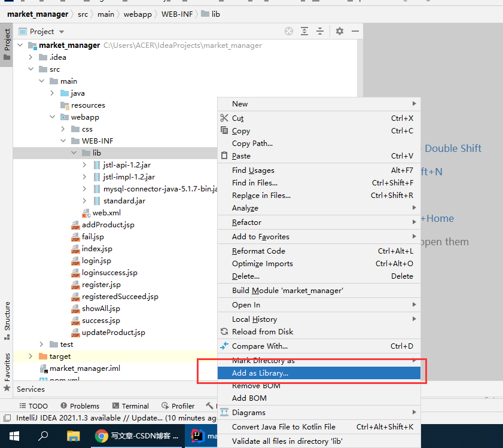Viewport: 503px width, 448px height.
Task: Expand the css folder node
Action: (x=63, y=129)
